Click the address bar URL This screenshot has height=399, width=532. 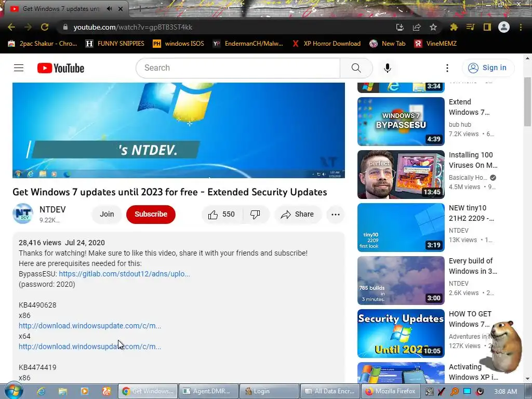tap(132, 27)
